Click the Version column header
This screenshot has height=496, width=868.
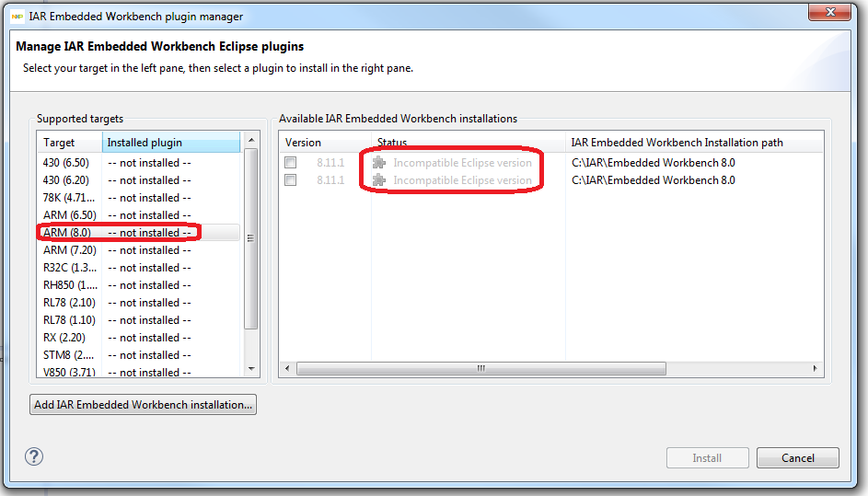326,143
